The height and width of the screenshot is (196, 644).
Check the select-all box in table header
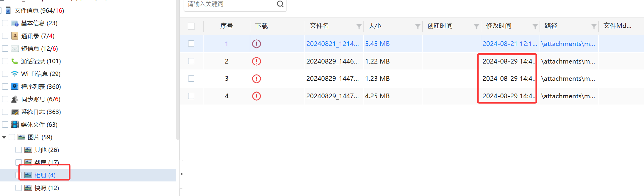click(x=191, y=26)
